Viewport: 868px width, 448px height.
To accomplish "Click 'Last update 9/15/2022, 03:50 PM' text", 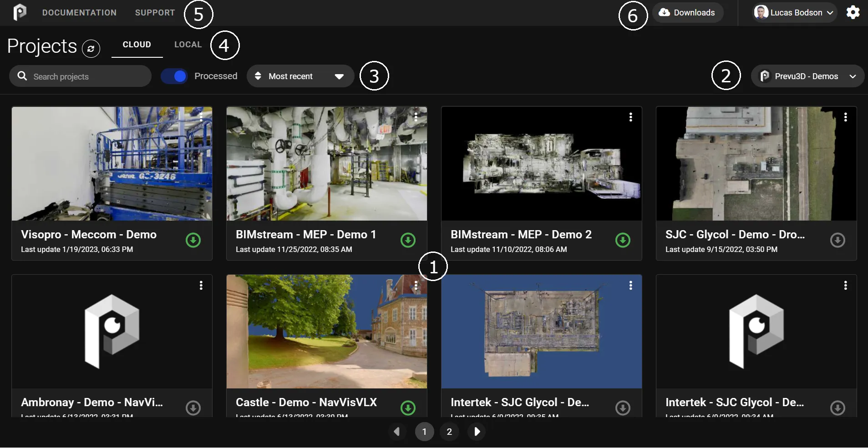I will tap(721, 249).
